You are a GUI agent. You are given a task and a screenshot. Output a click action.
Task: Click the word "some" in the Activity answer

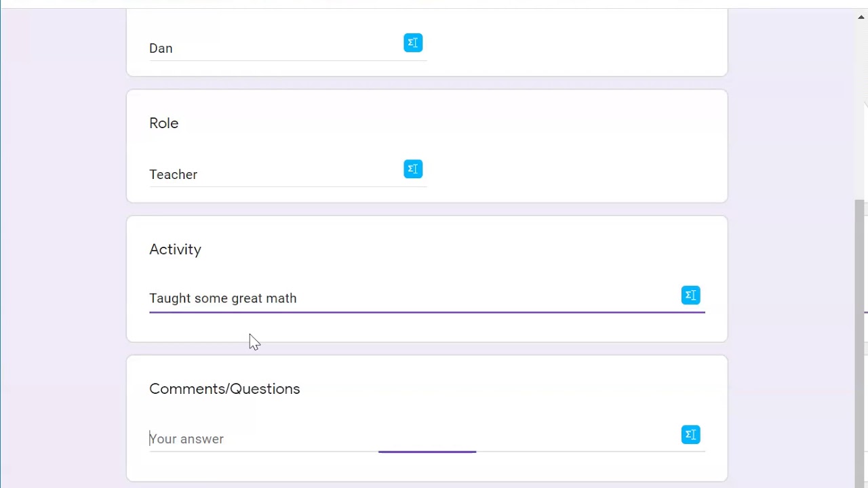tap(211, 298)
